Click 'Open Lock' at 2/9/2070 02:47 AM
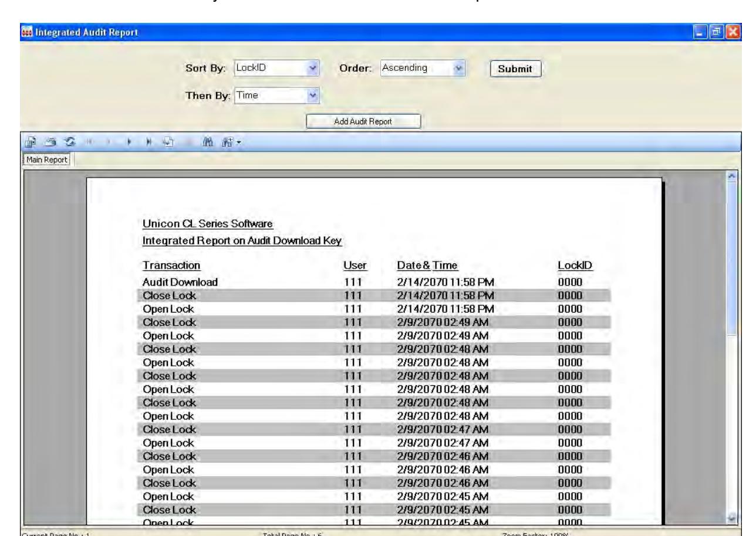The width and height of the screenshot is (756, 536). click(x=168, y=444)
